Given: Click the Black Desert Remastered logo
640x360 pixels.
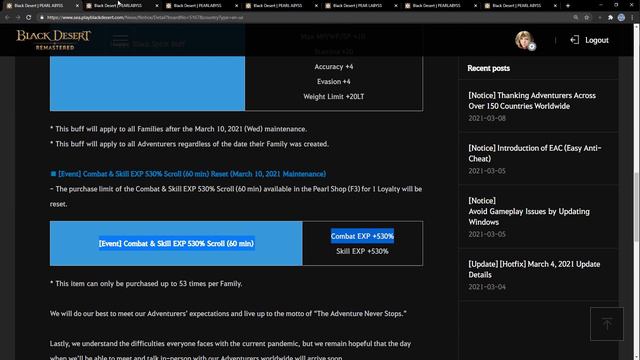Looking at the screenshot, I should (x=53, y=40).
